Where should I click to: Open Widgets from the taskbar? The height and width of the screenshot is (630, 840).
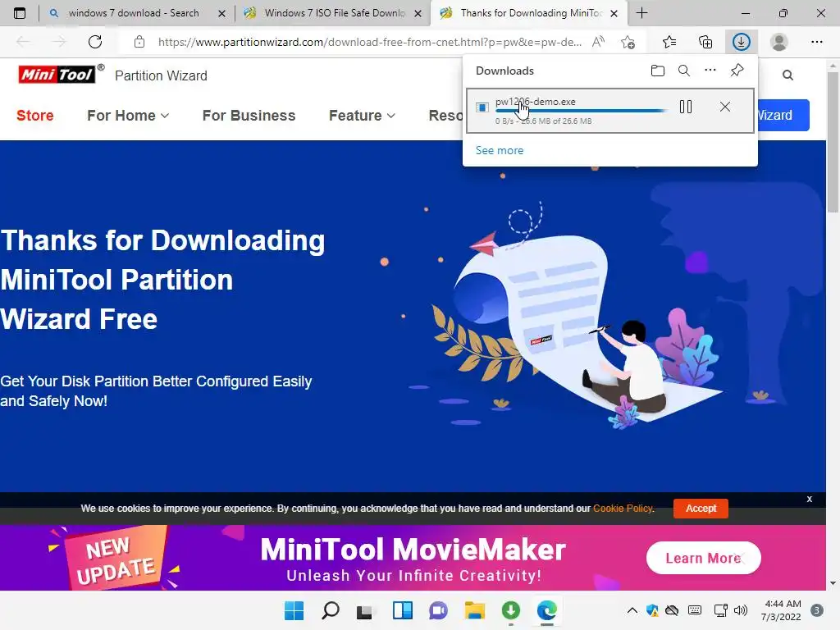(x=402, y=610)
